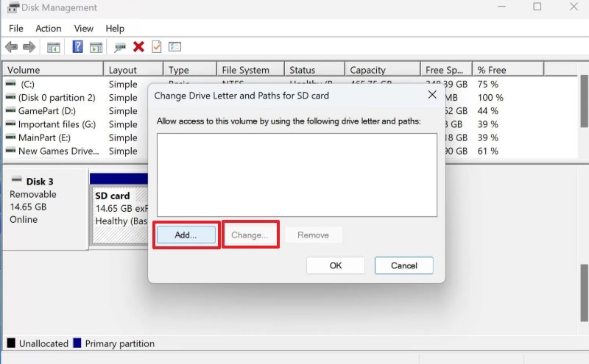
Task: Open the Action menu
Action: tap(49, 29)
